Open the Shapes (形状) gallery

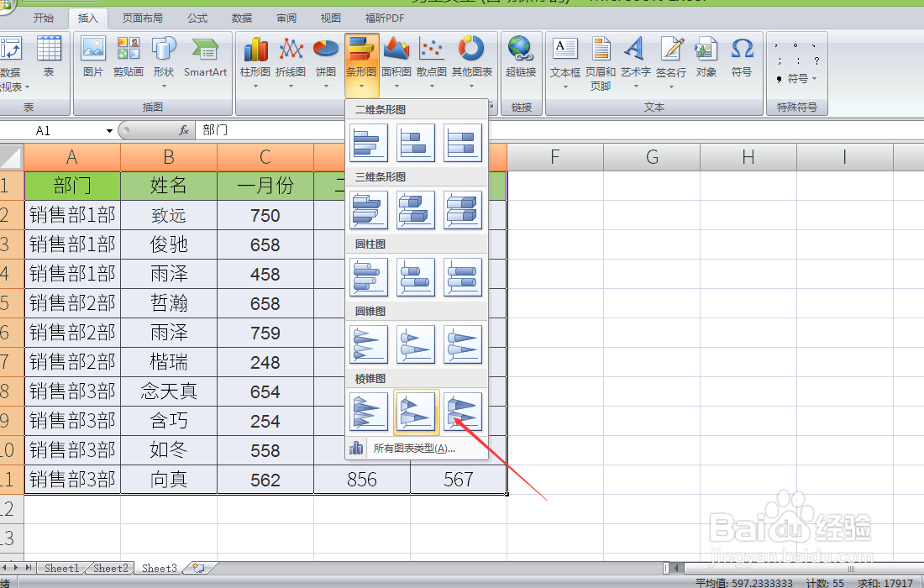pos(164,62)
